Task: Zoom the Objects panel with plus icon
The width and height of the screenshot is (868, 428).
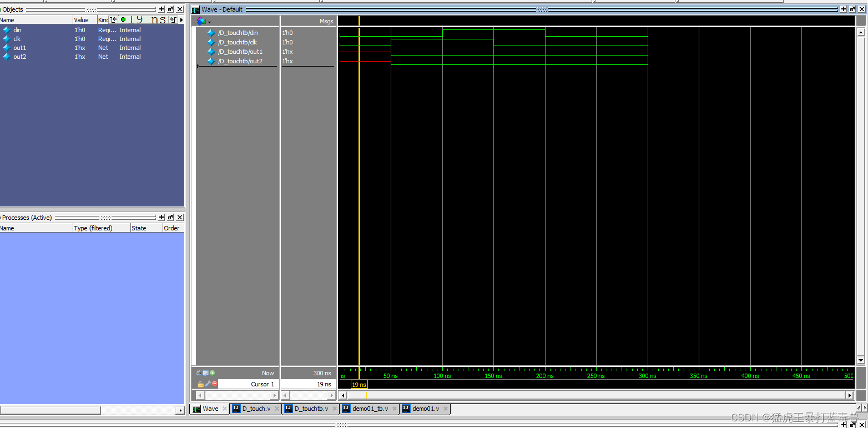Action: click(162, 9)
